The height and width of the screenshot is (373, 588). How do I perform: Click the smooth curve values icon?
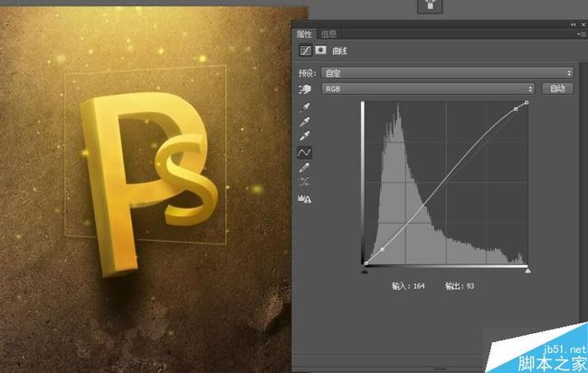click(305, 182)
